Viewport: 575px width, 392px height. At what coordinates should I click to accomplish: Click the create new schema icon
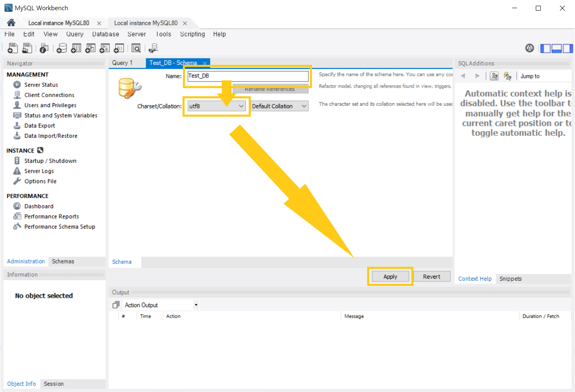pyautogui.click(x=62, y=48)
